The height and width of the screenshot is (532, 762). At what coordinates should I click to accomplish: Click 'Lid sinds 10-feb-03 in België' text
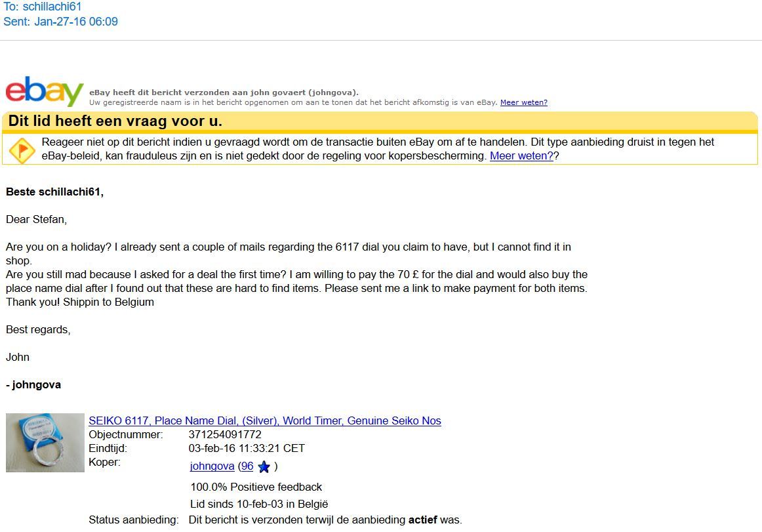click(259, 504)
